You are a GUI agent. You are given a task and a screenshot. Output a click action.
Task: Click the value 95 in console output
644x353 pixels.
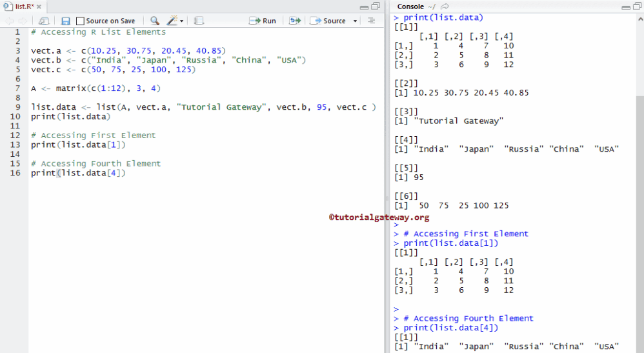[419, 177]
